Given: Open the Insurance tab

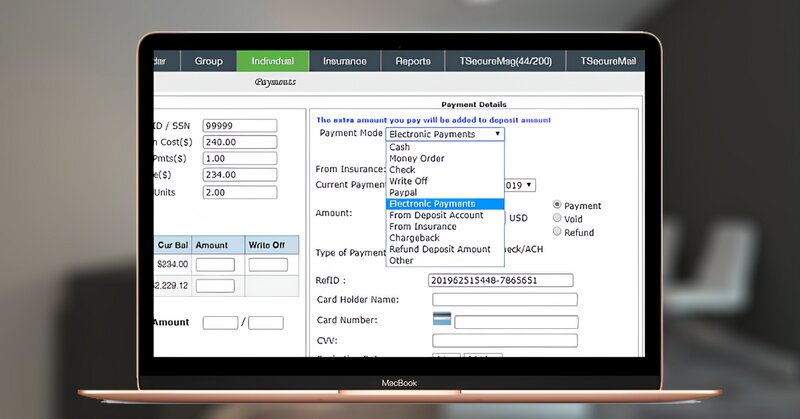Looking at the screenshot, I should [x=344, y=61].
